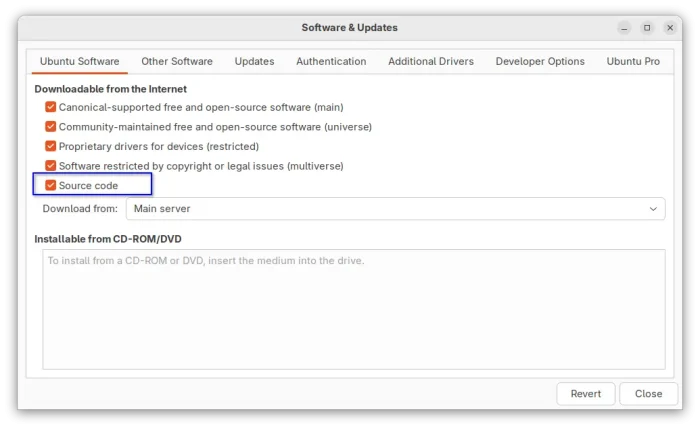Select the Authentication tab
This screenshot has width=700, height=429.
331,62
